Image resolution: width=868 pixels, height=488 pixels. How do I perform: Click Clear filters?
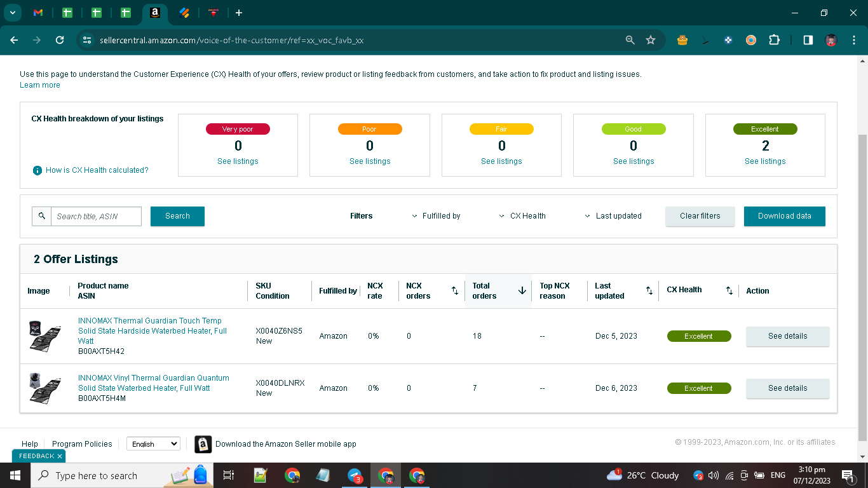tap(700, 216)
